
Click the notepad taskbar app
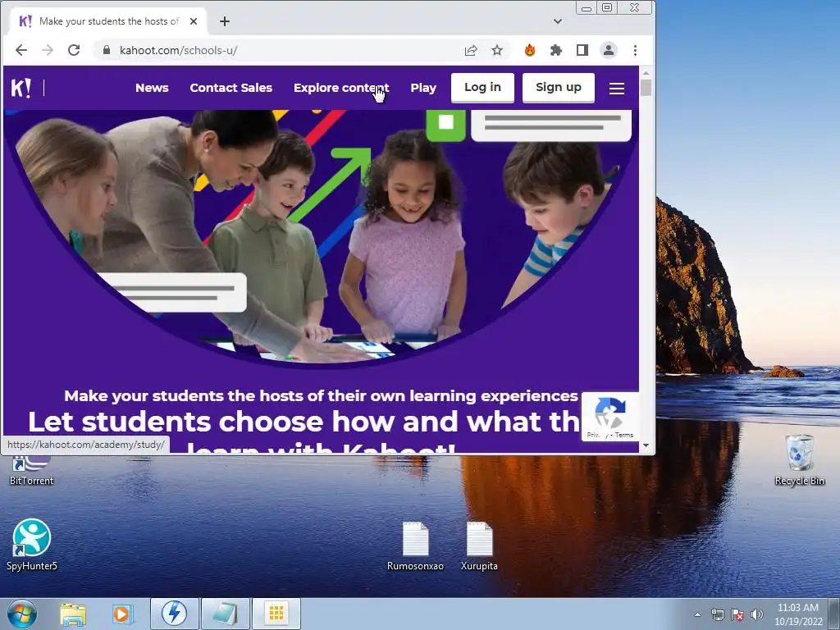pyautogui.click(x=226, y=614)
